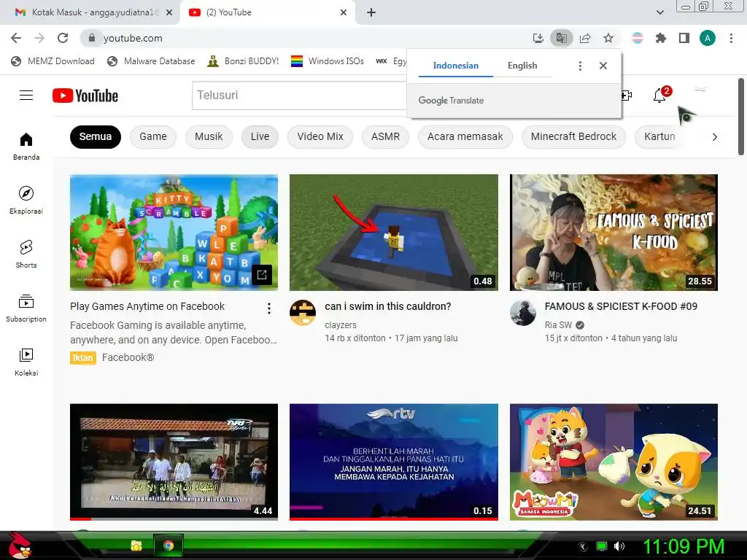Click the youtube.com address bar
Image resolution: width=747 pixels, height=560 pixels.
pyautogui.click(x=305, y=38)
